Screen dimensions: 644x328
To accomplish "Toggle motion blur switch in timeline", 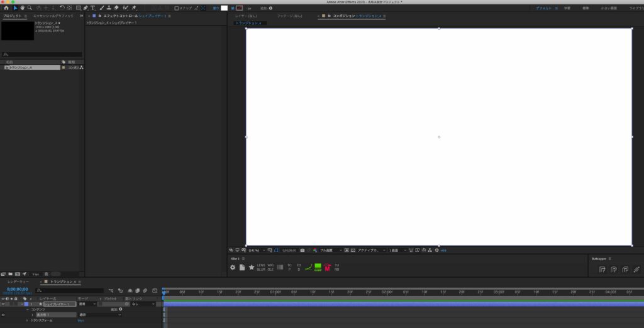I will 145,291.
